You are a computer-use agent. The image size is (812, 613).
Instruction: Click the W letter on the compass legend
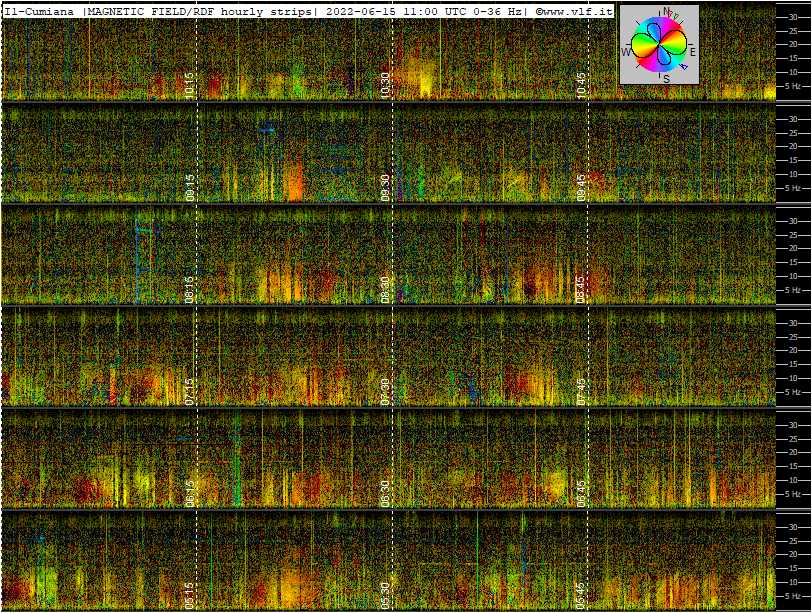click(626, 52)
